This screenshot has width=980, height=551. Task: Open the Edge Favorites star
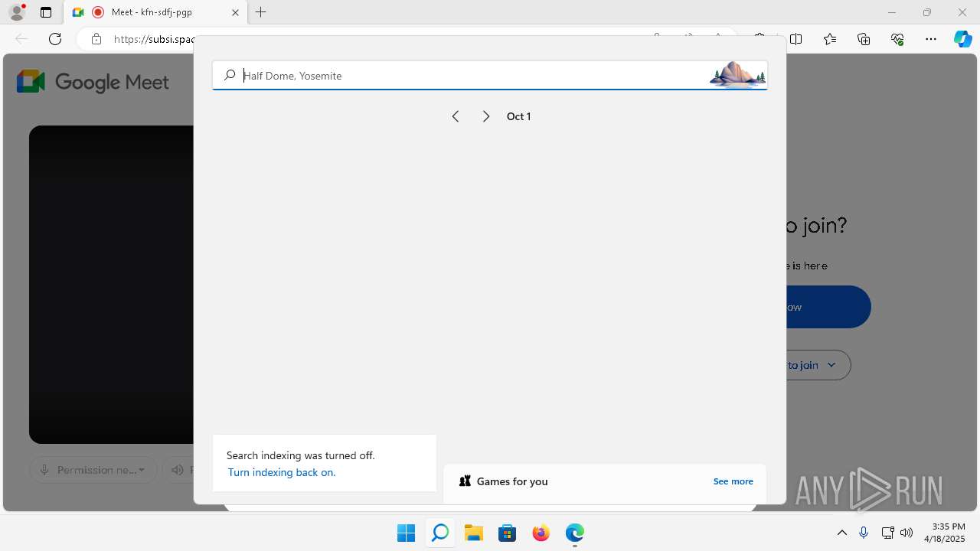(x=830, y=39)
